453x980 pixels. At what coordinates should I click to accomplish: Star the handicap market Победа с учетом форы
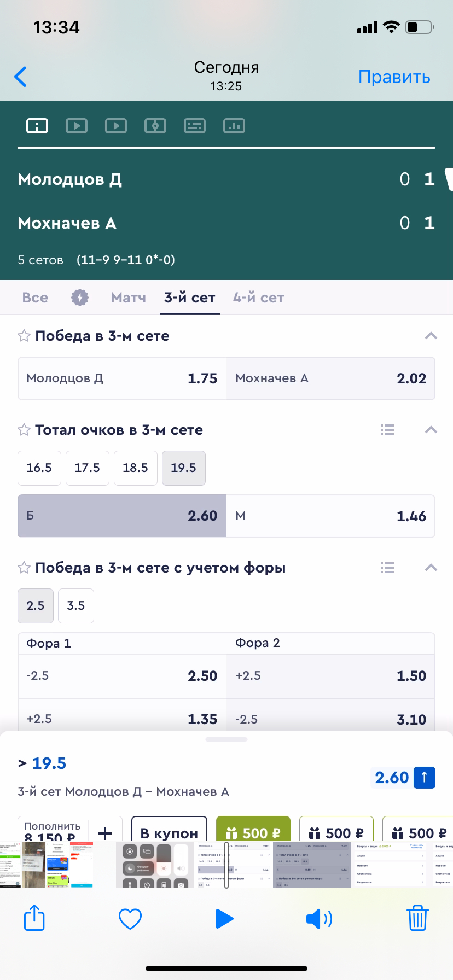point(24,568)
